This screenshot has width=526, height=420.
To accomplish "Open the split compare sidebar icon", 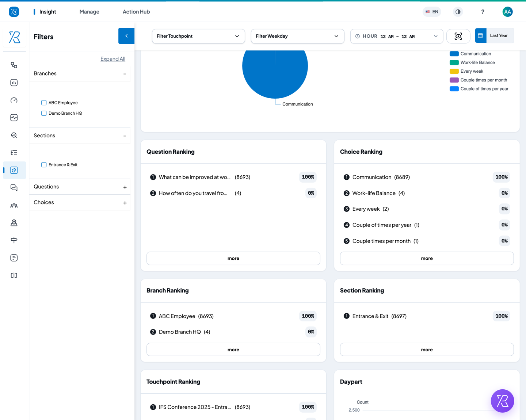I will click(14, 275).
